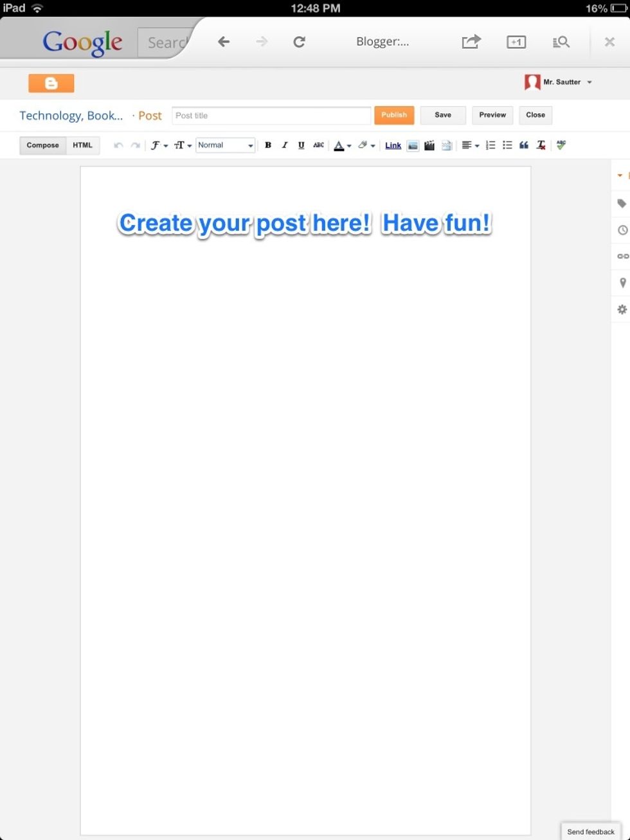
Task: Remove formatting with the crossed T icon
Action: [x=541, y=145]
